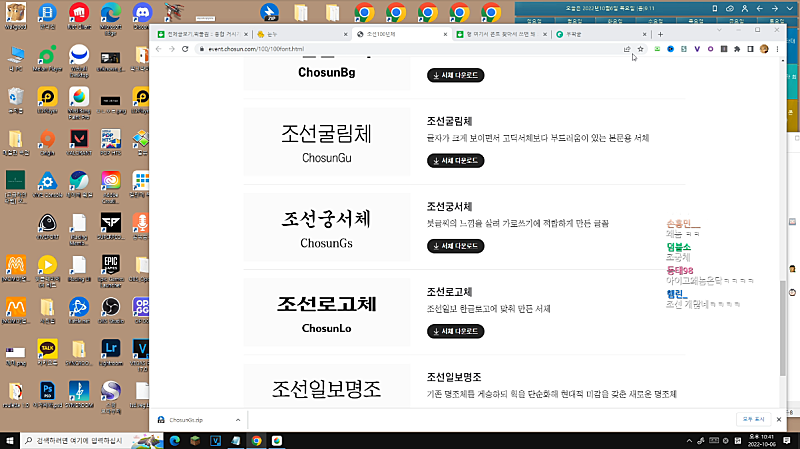Click the purple V extension icon
The width and height of the screenshot is (800, 449).
pyautogui.click(x=697, y=49)
